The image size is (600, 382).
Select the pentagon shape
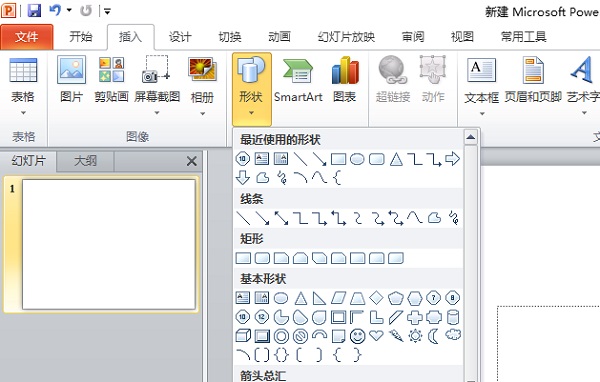(x=396, y=298)
